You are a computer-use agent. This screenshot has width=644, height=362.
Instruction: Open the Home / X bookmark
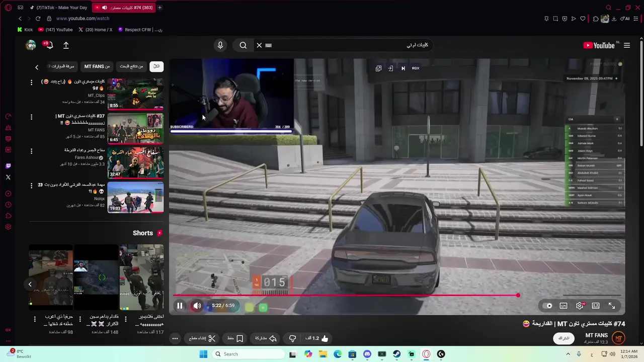[x=95, y=30]
